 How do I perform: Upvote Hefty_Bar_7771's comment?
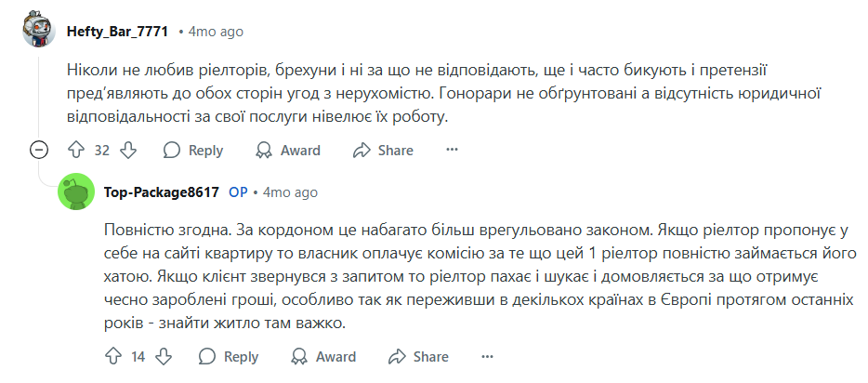tap(76, 151)
